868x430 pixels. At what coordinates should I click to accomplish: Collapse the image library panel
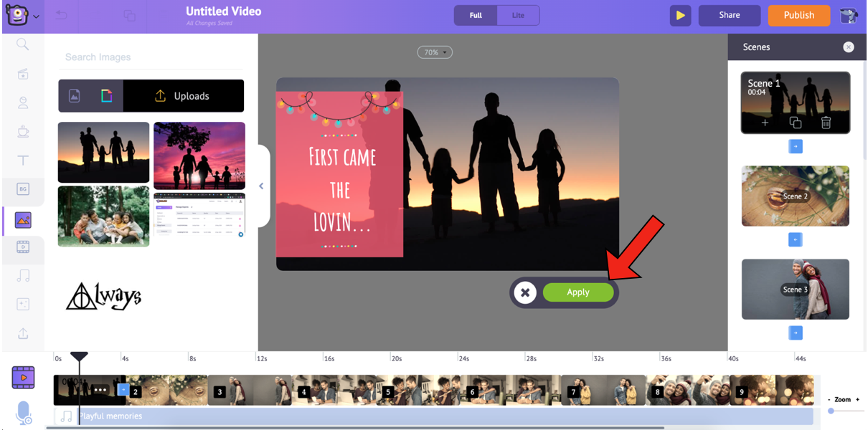(x=261, y=186)
